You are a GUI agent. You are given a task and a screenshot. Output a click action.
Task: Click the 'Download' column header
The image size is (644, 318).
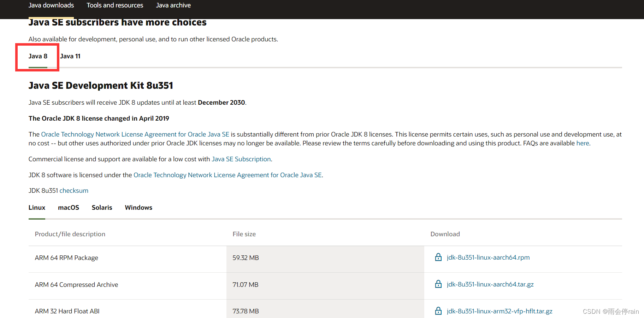tap(445, 234)
